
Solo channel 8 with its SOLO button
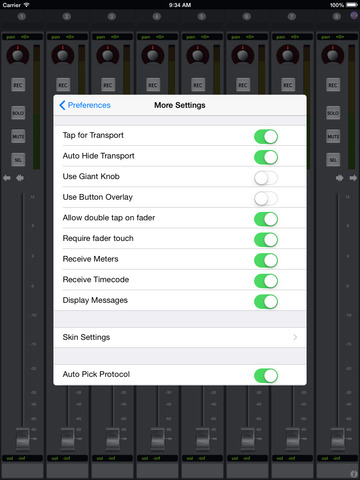[333, 113]
